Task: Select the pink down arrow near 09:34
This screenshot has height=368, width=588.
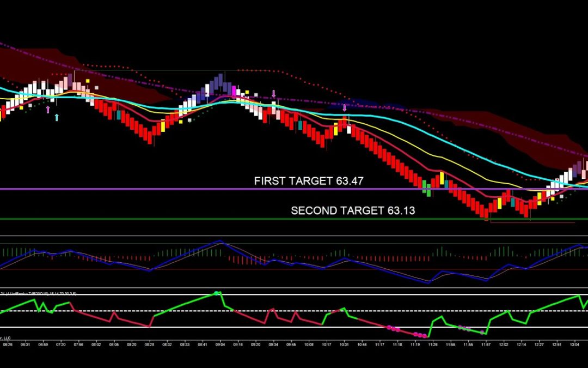Action: [274, 93]
